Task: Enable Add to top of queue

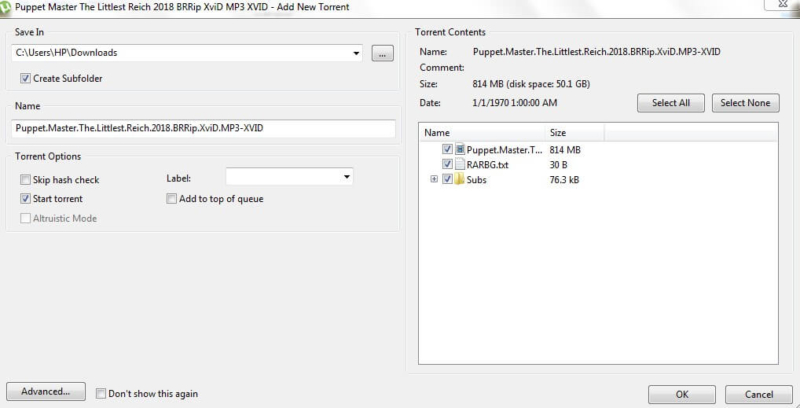Action: click(171, 198)
